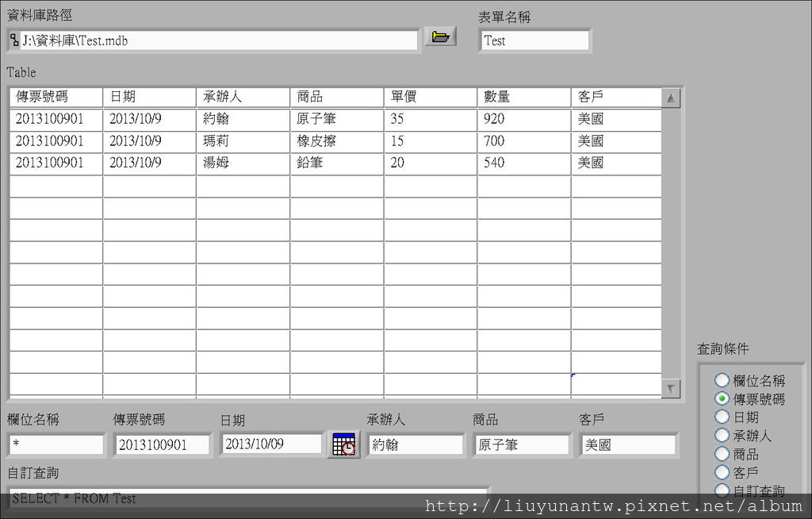812x519 pixels.
Task: Select the quantity cell 920
Action: click(524, 119)
